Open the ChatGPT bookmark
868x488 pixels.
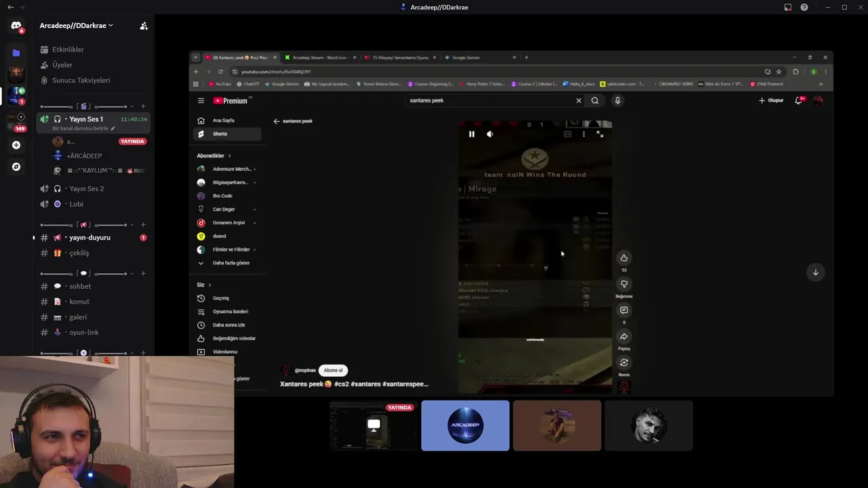[x=248, y=84]
